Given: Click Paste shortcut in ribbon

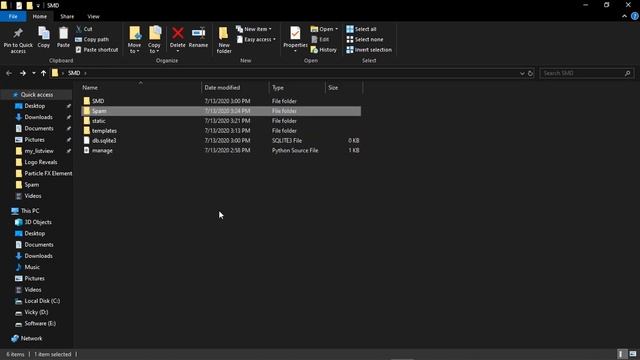Looking at the screenshot, I should click(97, 50).
